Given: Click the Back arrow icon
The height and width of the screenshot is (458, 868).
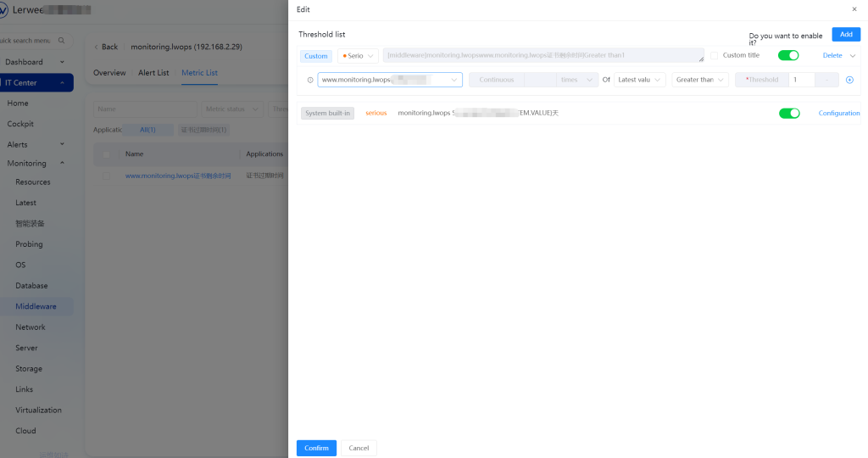Looking at the screenshot, I should point(96,47).
